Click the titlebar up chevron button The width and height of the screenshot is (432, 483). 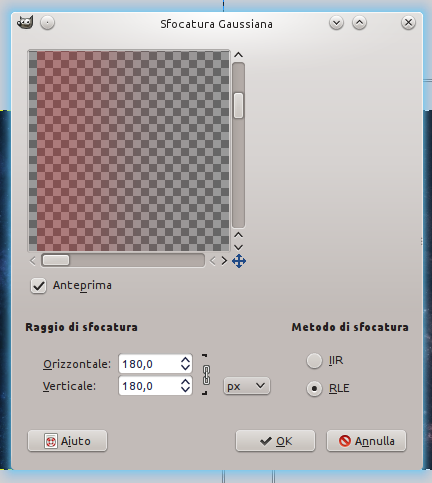coord(359,23)
